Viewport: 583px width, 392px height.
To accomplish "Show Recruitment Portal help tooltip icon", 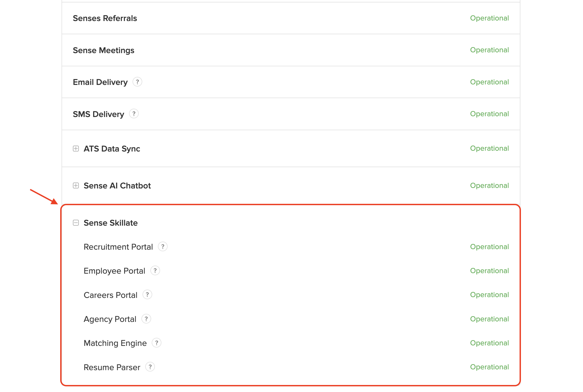I will 163,247.
